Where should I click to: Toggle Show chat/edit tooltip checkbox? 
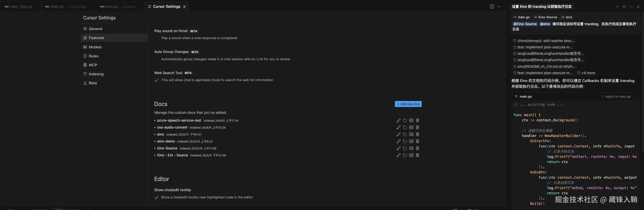pyautogui.click(x=157, y=198)
